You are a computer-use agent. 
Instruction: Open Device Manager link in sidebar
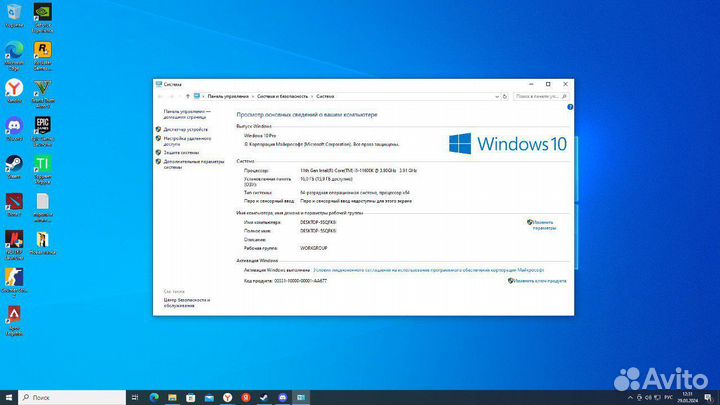tap(186, 129)
